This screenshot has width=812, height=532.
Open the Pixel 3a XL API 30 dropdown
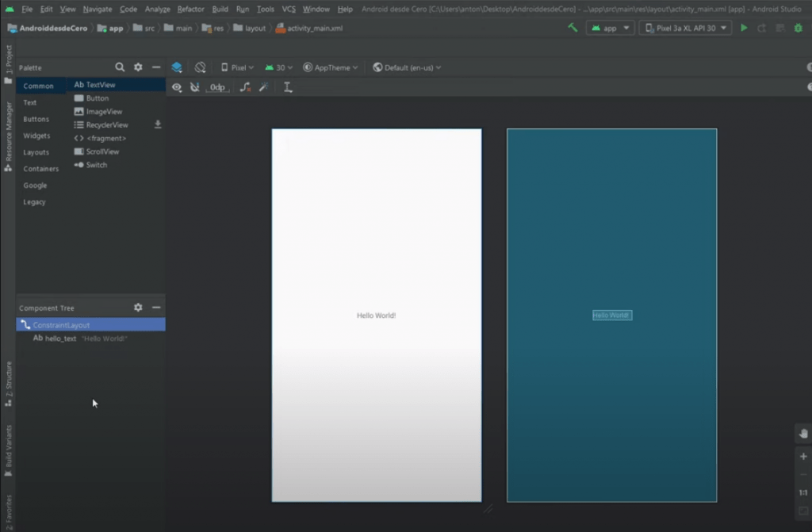pyautogui.click(x=685, y=28)
